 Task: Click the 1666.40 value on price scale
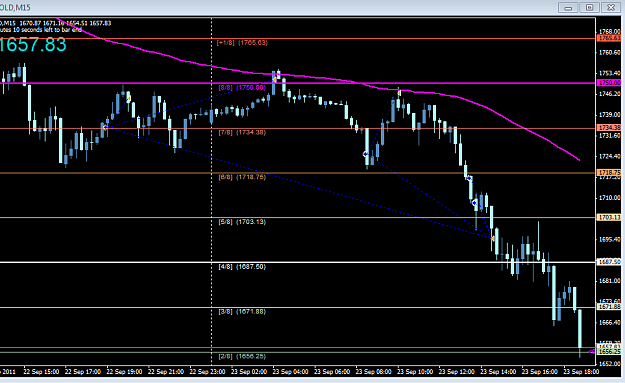(609, 322)
